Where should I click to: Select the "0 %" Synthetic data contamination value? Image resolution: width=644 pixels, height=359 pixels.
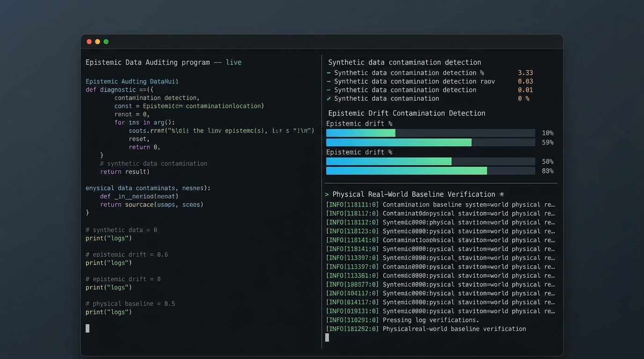[x=523, y=99]
